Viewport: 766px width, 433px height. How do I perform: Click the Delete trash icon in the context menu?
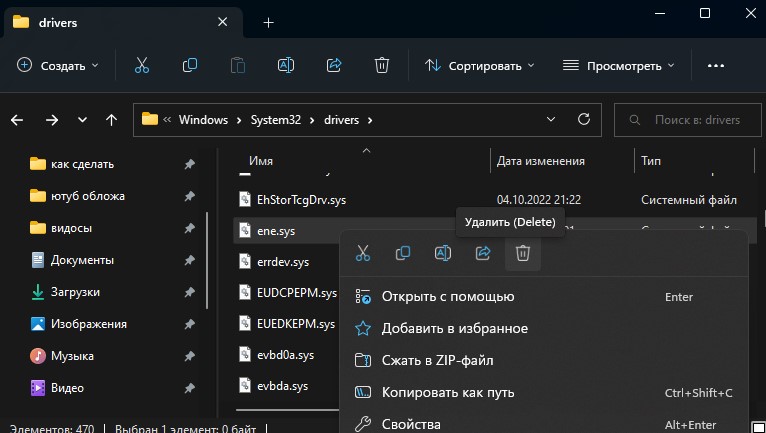(x=523, y=253)
